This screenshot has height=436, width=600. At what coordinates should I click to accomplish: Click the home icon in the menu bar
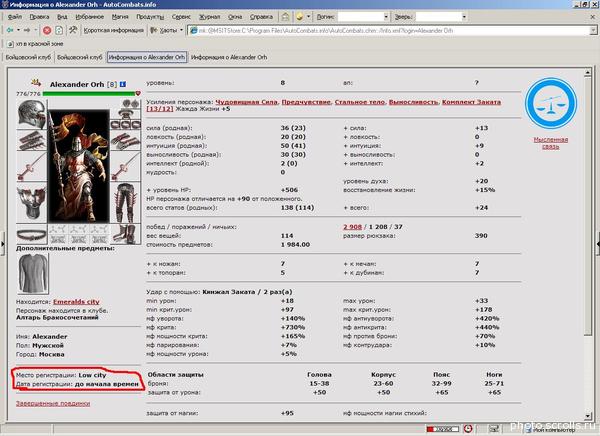[x=285, y=16]
